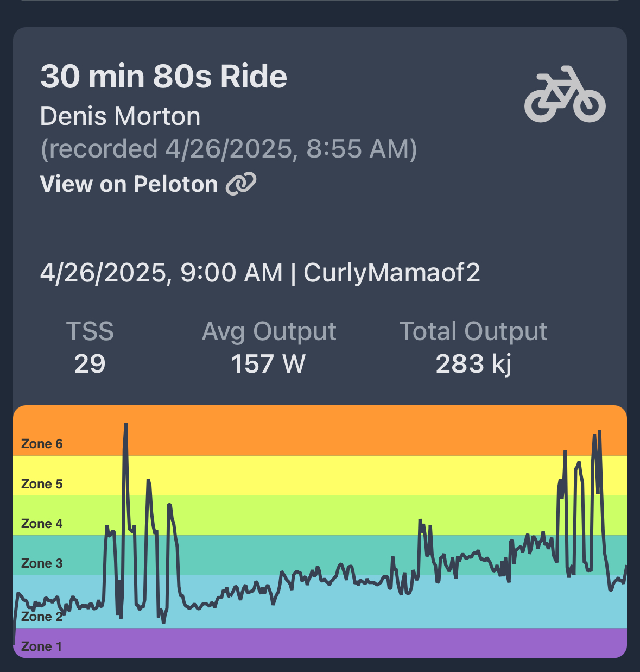Click the blue Zone 2 label
Screen dimensions: 640x672
[42, 617]
